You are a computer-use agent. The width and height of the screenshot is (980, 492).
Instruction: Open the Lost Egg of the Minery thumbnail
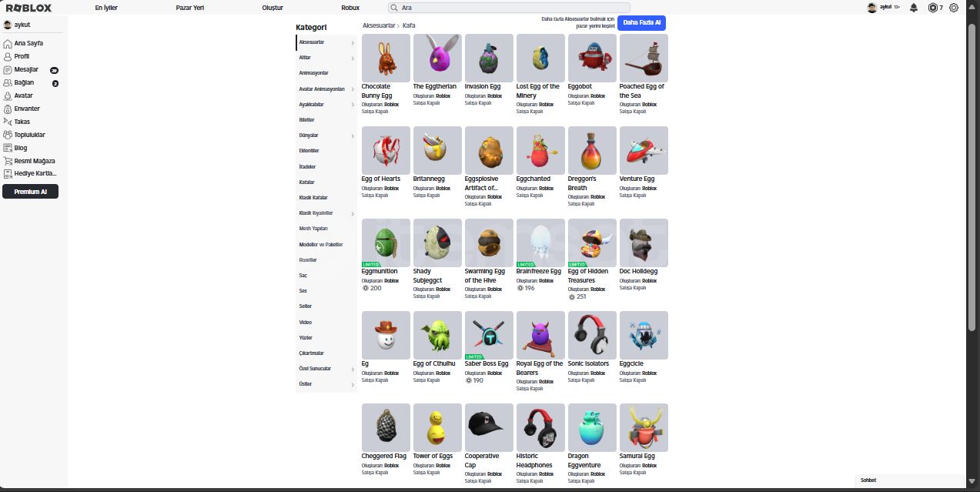(540, 58)
